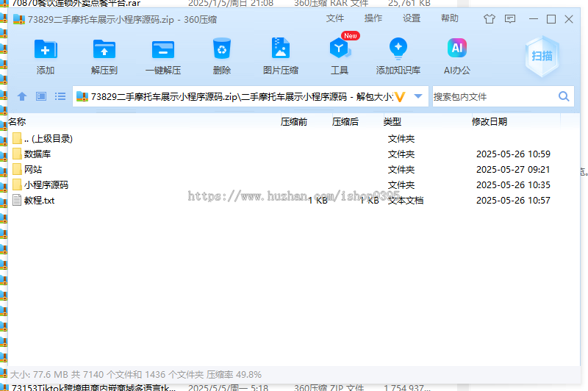Screen dimensions: 588x391
Task: Select the 数据库 folder name
Action: click(37, 154)
